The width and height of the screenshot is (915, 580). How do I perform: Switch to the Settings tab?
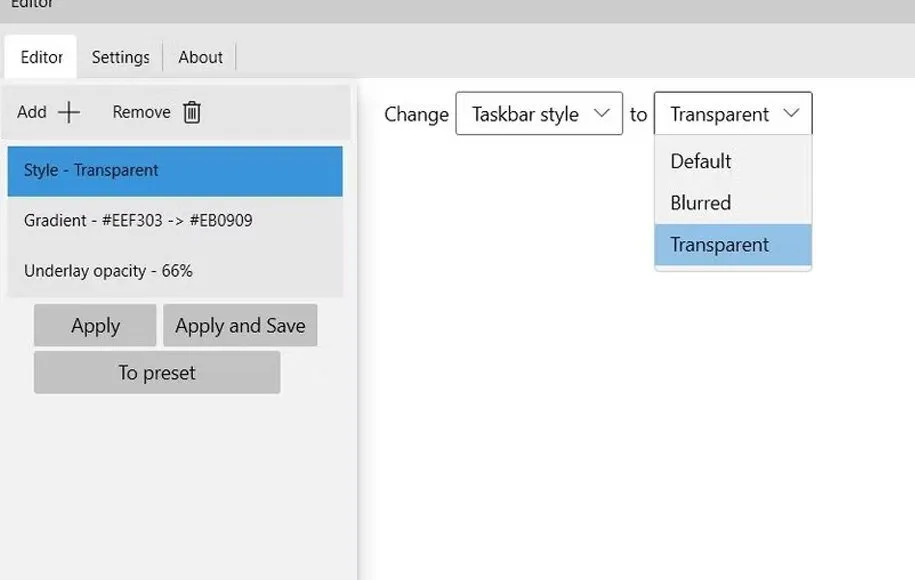[120, 57]
